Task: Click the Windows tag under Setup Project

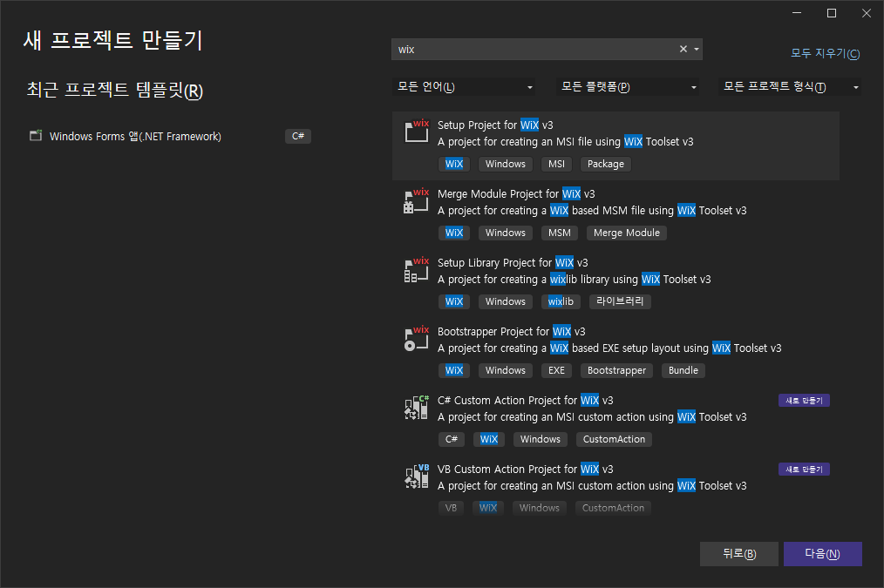Action: click(x=505, y=164)
